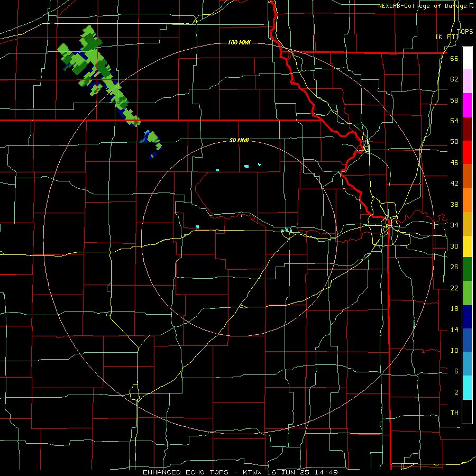Click the 'TOPS' legend heading
The width and height of the screenshot is (476, 476).
pyautogui.click(x=465, y=31)
